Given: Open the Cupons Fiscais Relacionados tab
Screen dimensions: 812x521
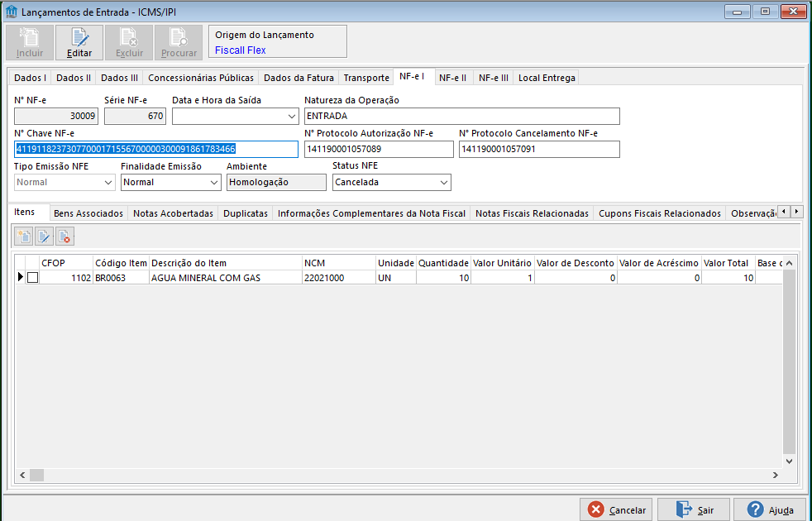Looking at the screenshot, I should (x=660, y=213).
